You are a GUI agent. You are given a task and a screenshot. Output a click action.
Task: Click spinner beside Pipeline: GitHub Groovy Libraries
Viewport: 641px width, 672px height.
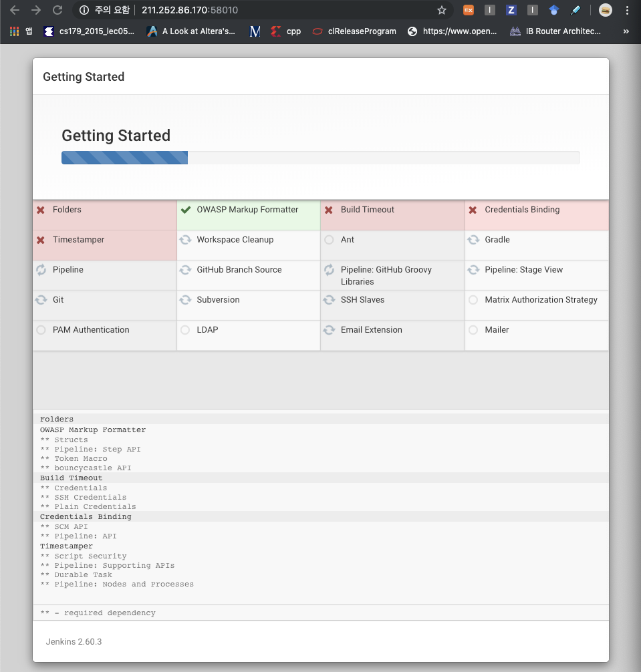tap(329, 270)
